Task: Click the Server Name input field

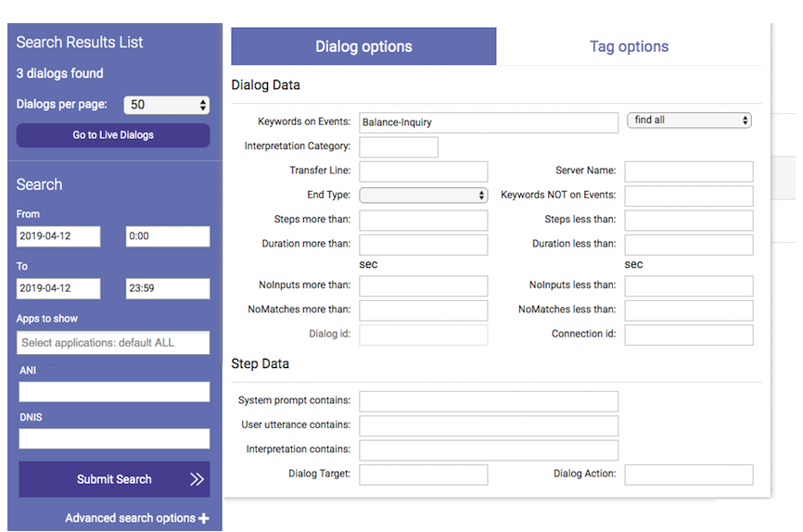Action: [688, 171]
